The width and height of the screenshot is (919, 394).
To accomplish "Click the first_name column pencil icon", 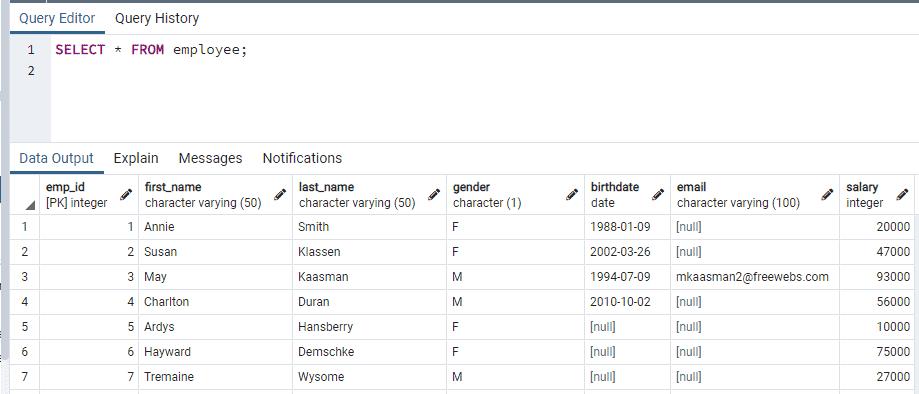I will click(280, 195).
